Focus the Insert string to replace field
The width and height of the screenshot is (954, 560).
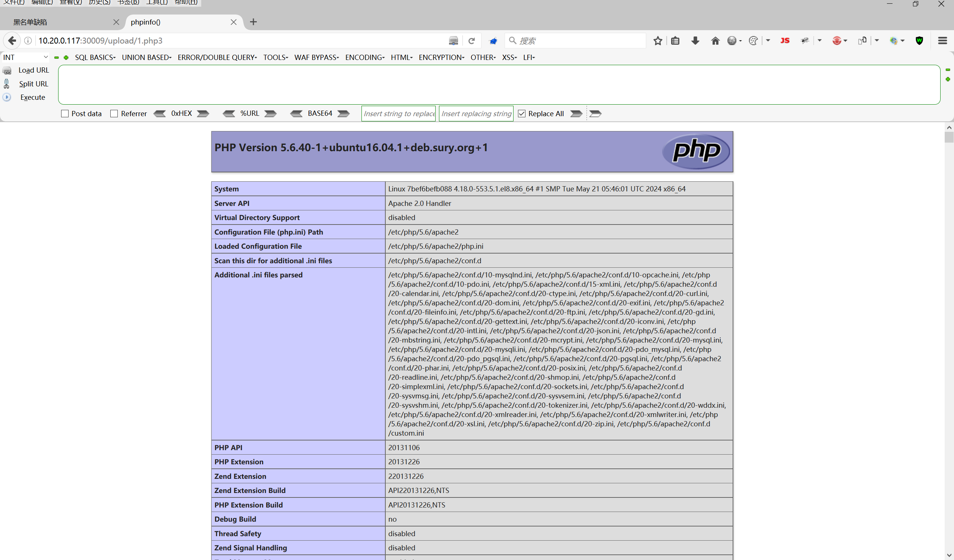(399, 114)
